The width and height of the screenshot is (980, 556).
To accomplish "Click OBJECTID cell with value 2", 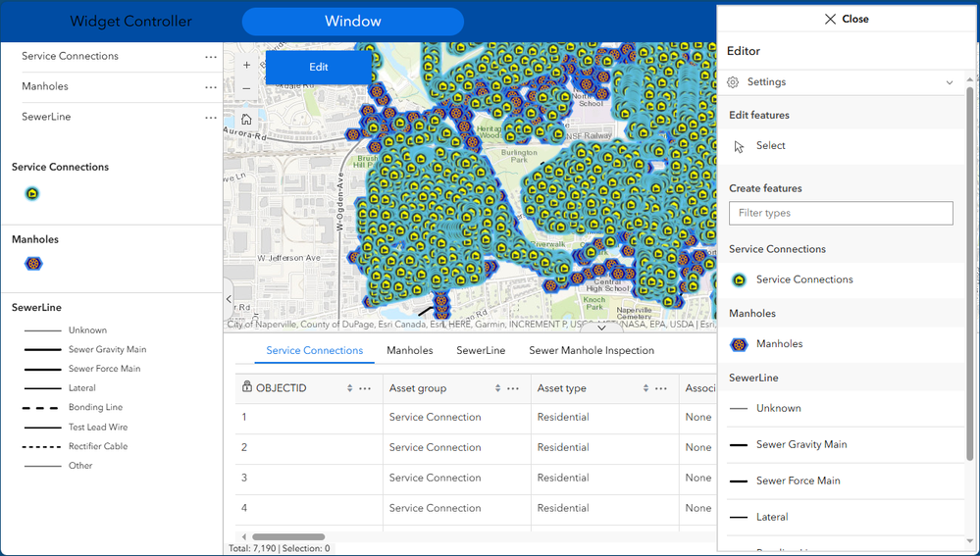I will (309, 448).
